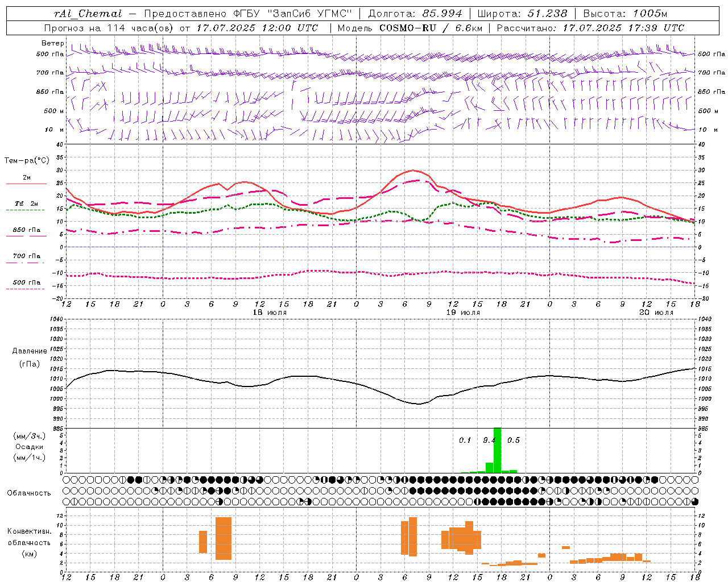The width and height of the screenshot is (728, 582).
Task: Click the 18 июля date label
Action: click(270, 313)
